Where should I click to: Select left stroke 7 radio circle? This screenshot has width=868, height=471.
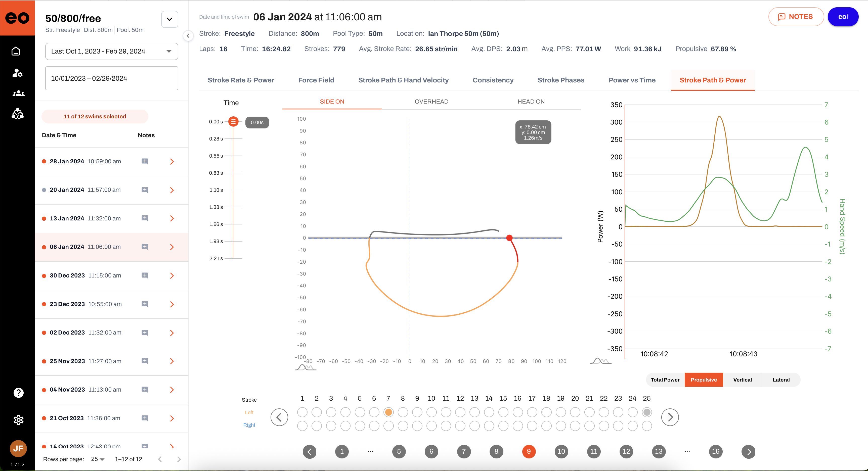point(388,412)
